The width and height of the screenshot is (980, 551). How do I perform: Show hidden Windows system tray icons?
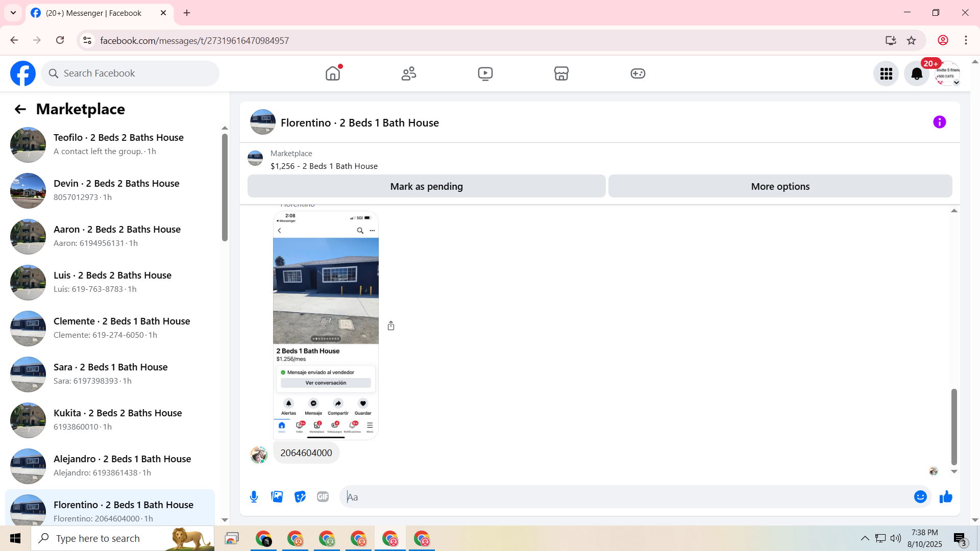click(x=865, y=538)
